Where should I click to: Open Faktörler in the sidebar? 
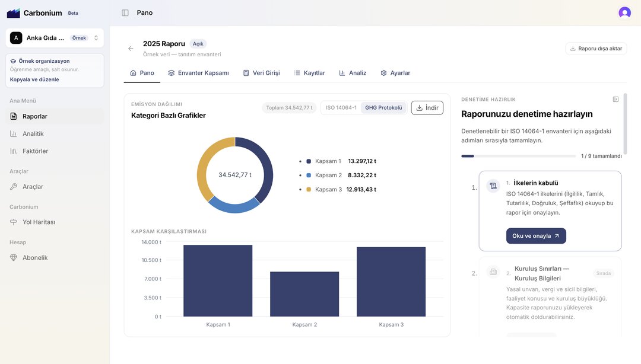pyautogui.click(x=55, y=151)
